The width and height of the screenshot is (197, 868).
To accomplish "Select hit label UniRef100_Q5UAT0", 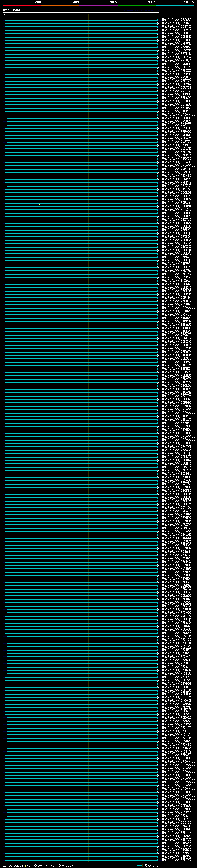I will pos(176,301).
